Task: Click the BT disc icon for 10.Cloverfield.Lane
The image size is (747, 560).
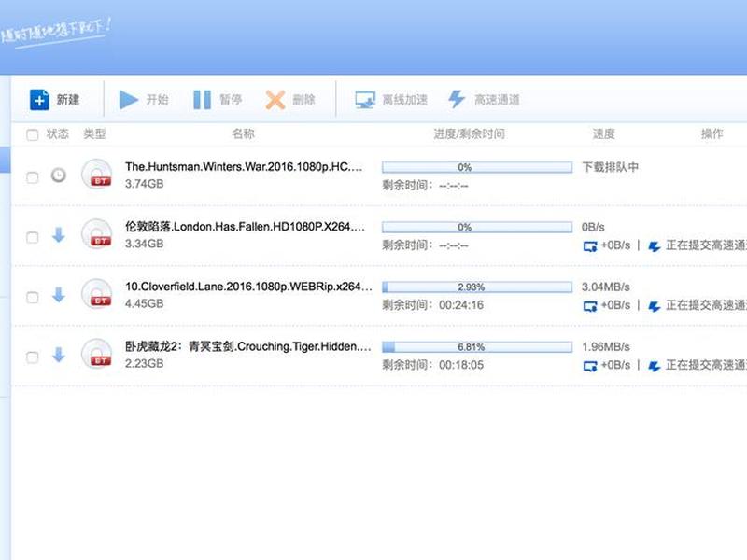Action: (x=97, y=294)
